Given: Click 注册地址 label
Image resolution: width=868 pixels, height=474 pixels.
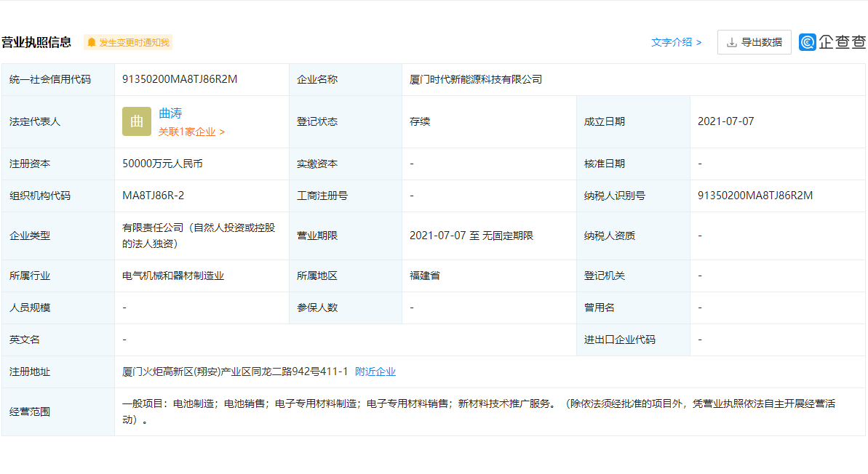Looking at the screenshot, I should pos(30,371).
